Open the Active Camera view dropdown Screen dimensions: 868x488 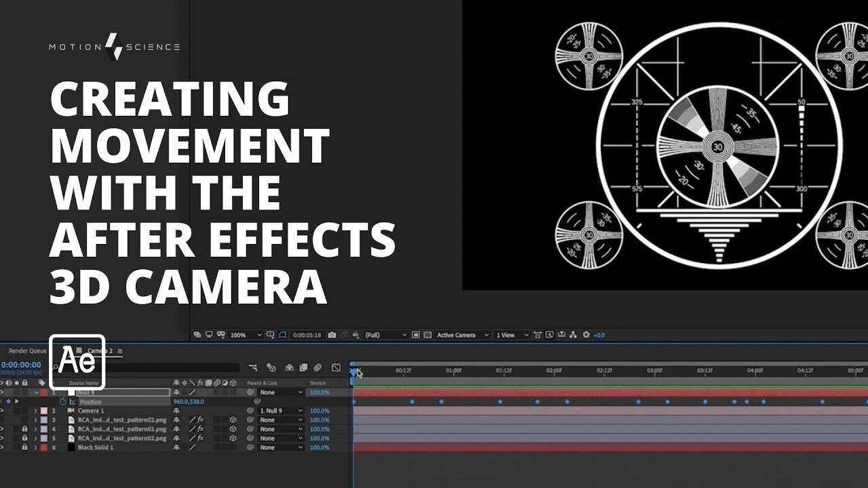[x=463, y=335]
